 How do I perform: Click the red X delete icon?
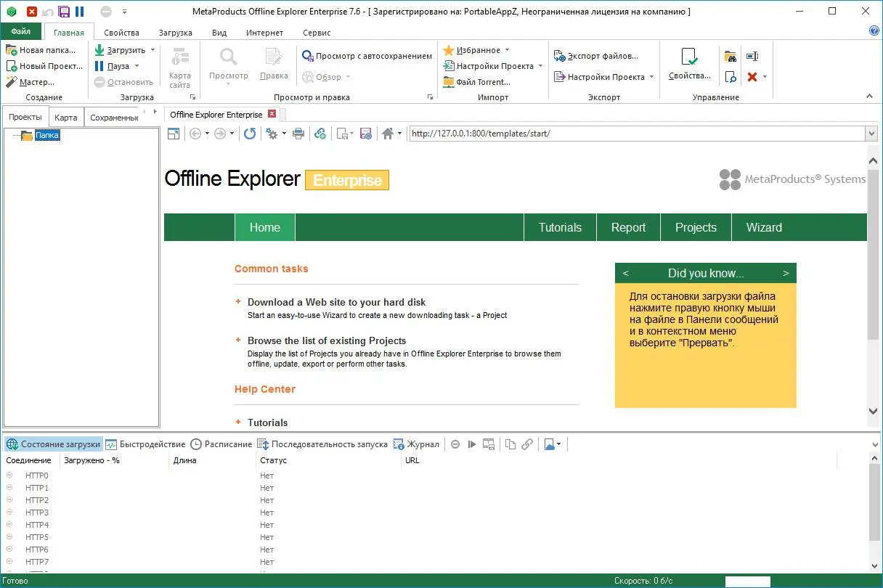[752, 76]
